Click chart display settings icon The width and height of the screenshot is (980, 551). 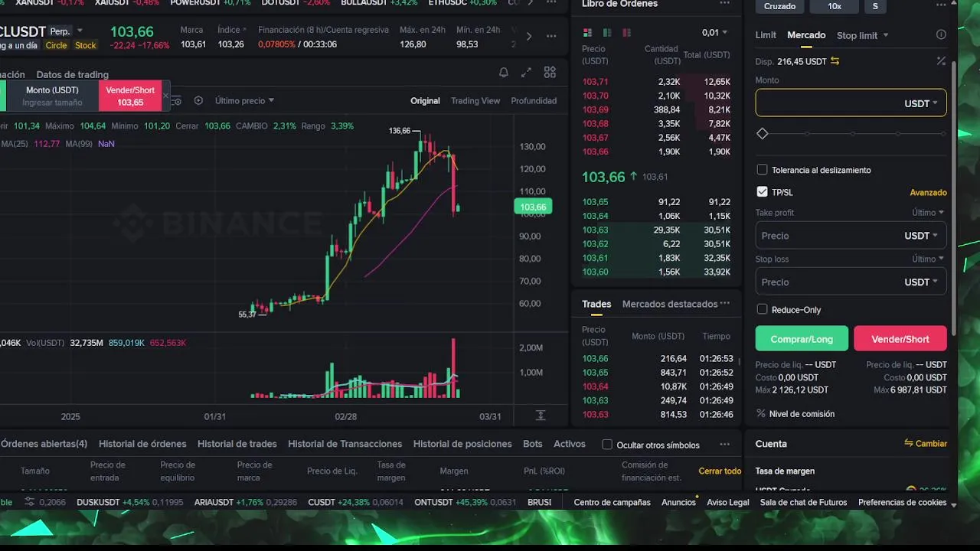click(176, 100)
